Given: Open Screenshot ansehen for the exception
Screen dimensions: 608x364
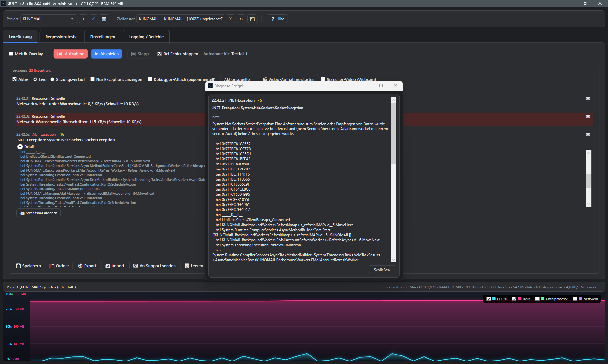Looking at the screenshot, I should click(39, 213).
